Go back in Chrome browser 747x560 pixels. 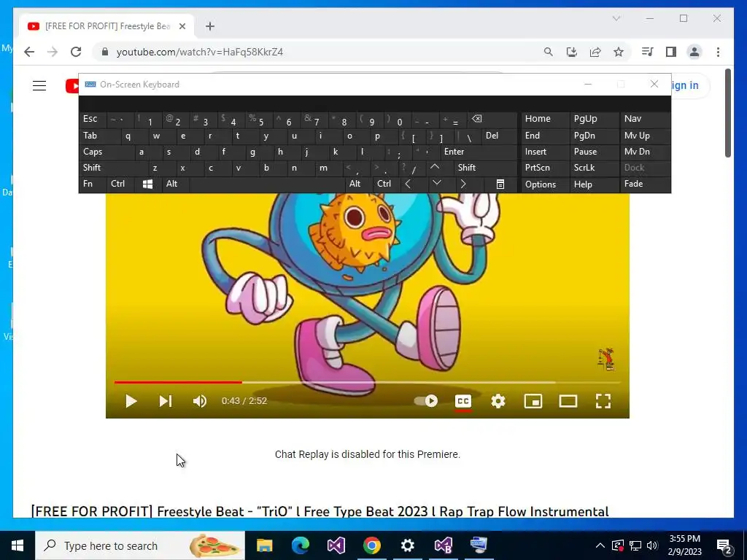29,52
